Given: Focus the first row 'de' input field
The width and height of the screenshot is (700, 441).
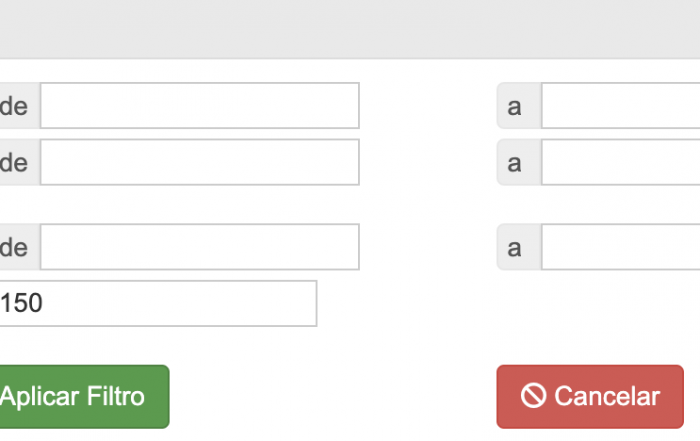Looking at the screenshot, I should tap(200, 105).
